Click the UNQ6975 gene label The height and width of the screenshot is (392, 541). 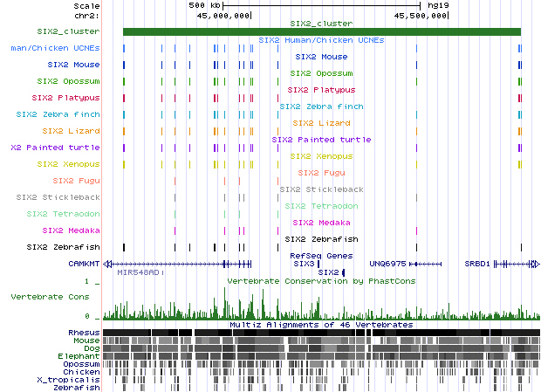pyautogui.click(x=387, y=263)
